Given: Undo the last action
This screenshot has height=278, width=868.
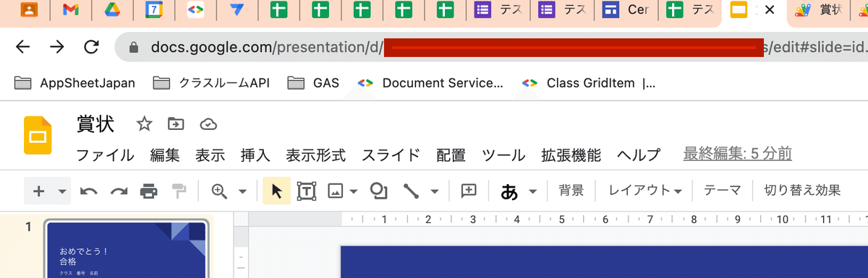Looking at the screenshot, I should tap(88, 191).
